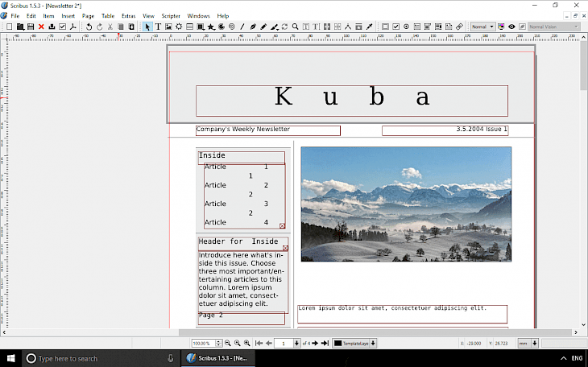Expand the TemplateLayer layer dropdown
The width and height of the screenshot is (588, 367).
coord(373,343)
